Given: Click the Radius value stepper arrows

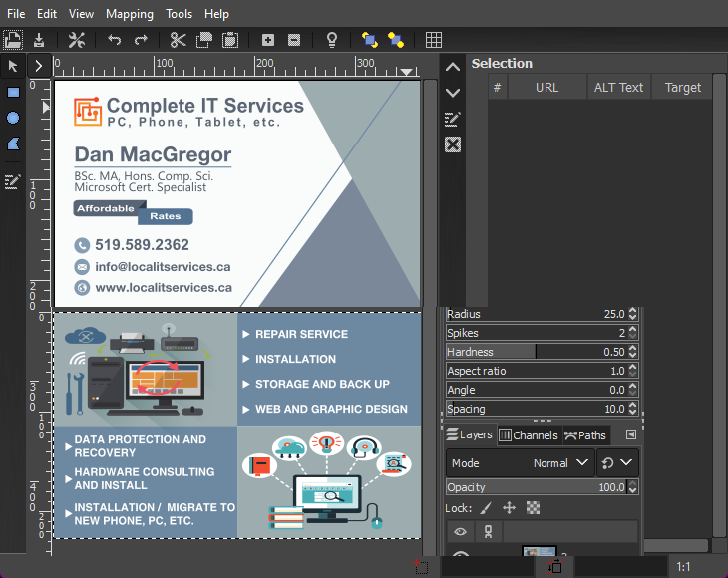Looking at the screenshot, I should 633,314.
